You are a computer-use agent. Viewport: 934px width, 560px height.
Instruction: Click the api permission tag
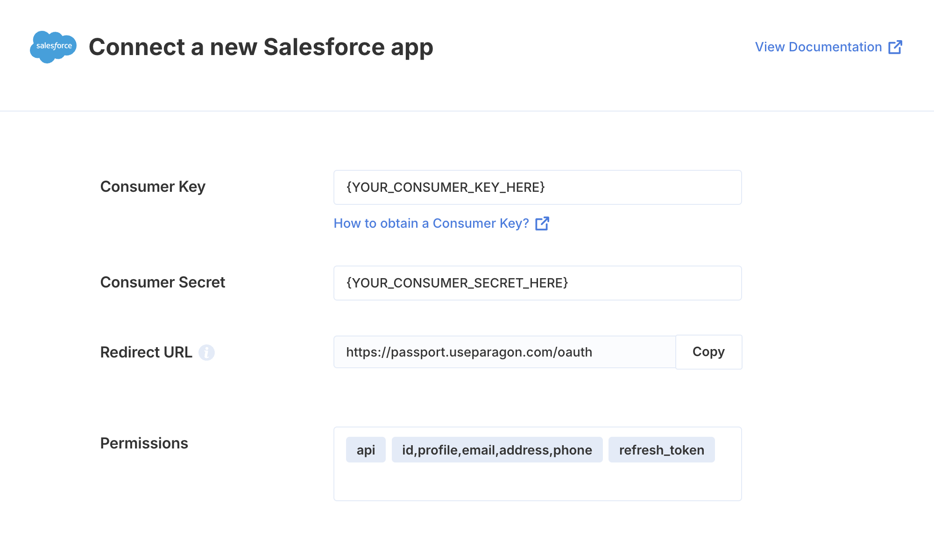pos(366,450)
